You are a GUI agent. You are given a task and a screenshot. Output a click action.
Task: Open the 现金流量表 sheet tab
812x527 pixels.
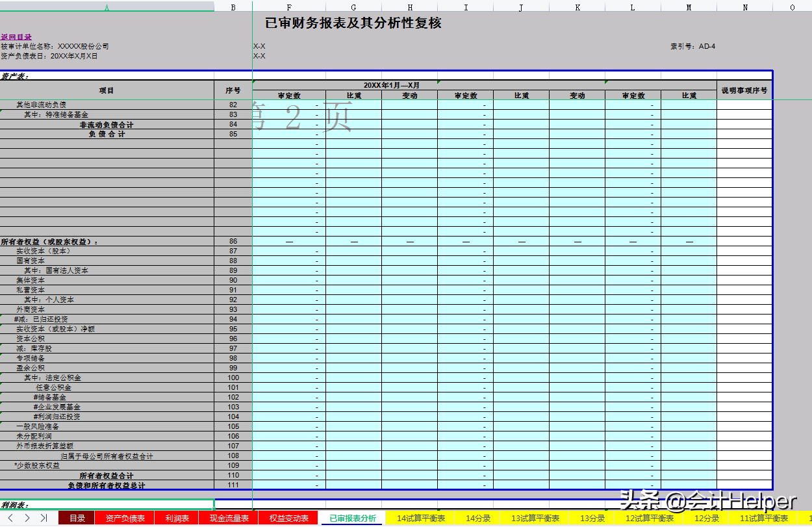click(229, 518)
